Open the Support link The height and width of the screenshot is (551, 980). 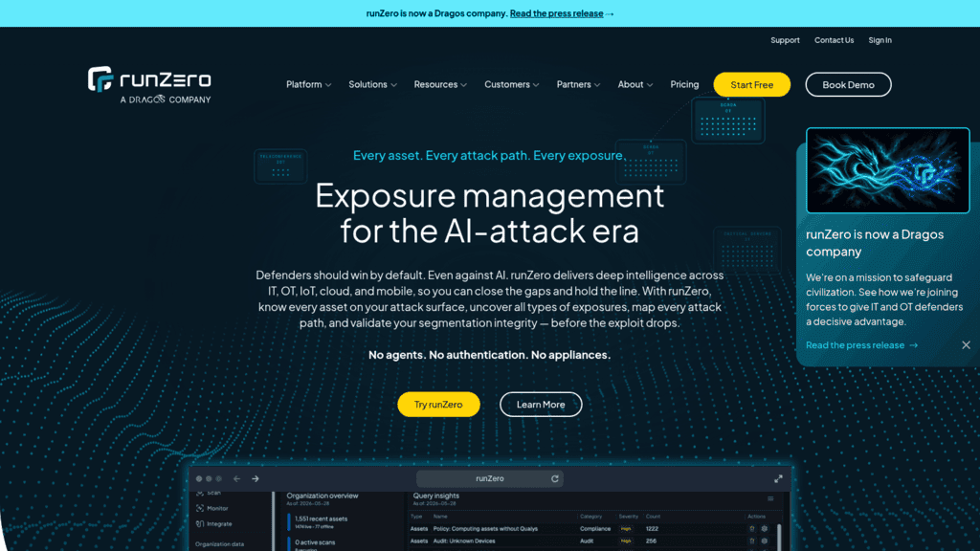(x=785, y=40)
